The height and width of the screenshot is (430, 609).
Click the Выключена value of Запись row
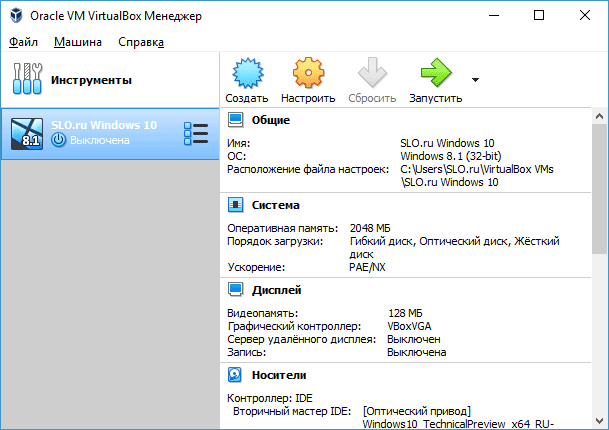click(x=417, y=352)
